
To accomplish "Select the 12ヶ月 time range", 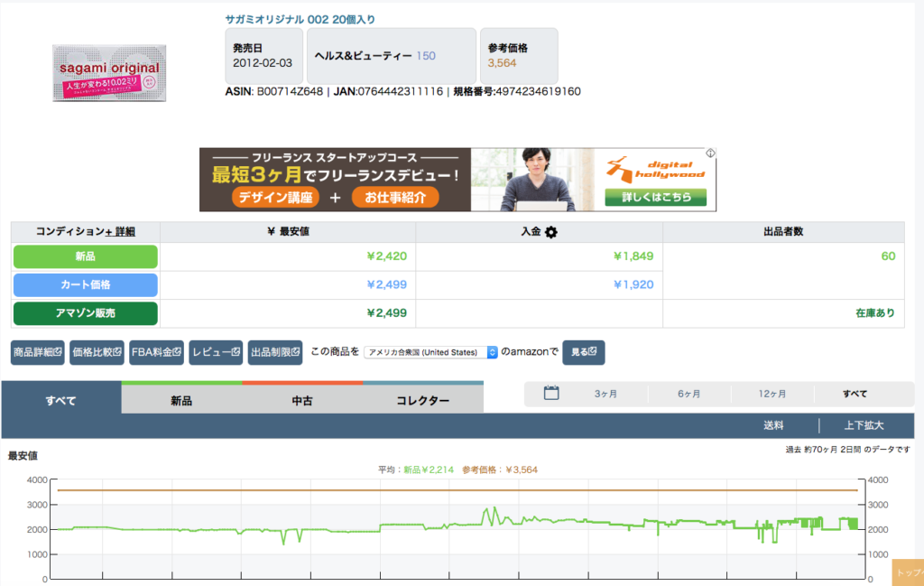I will 772,394.
